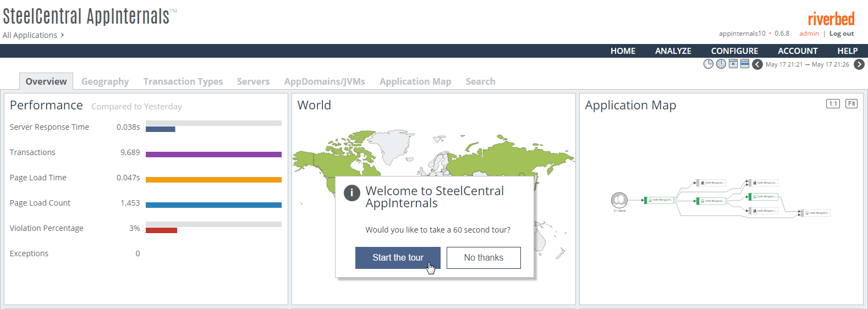This screenshot has height=309, width=868.
Task: Click the Exceptions metric label
Action: coord(29,253)
